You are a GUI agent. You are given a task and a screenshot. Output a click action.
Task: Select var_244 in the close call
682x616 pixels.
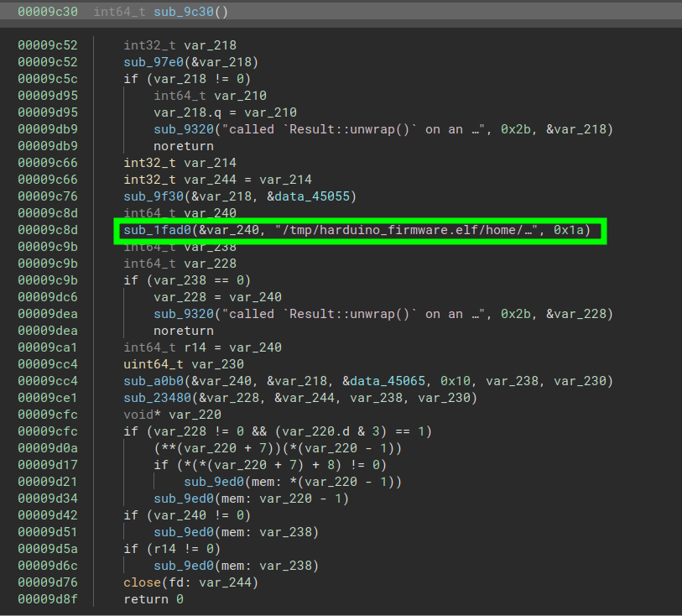coord(225,582)
